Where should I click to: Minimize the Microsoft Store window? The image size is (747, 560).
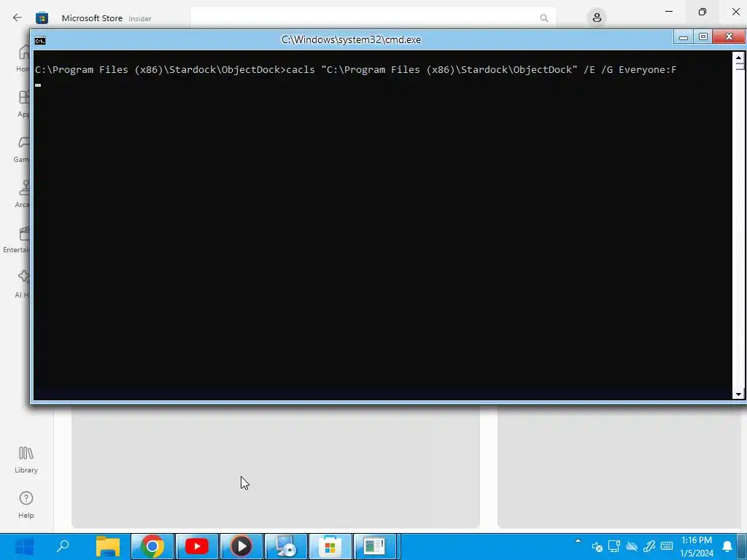coord(669,12)
